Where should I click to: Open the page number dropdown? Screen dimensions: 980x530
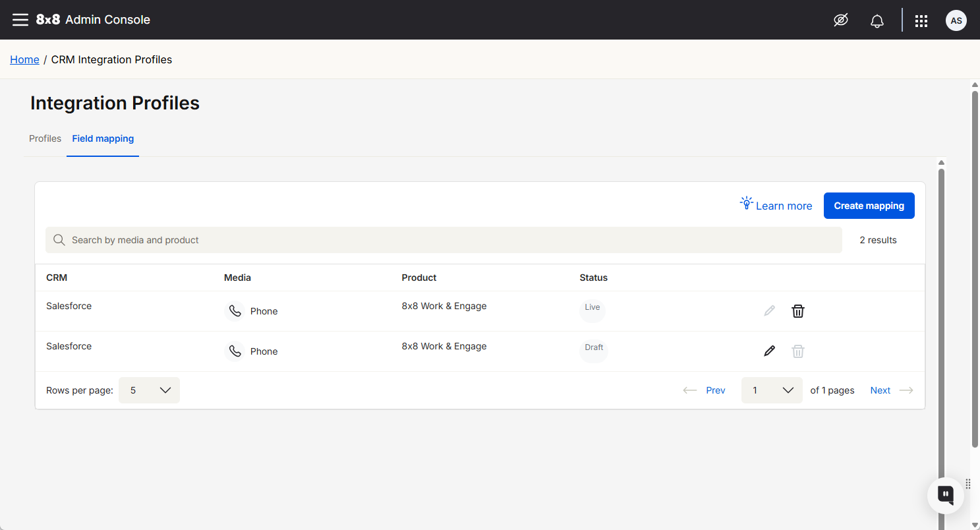pos(772,390)
